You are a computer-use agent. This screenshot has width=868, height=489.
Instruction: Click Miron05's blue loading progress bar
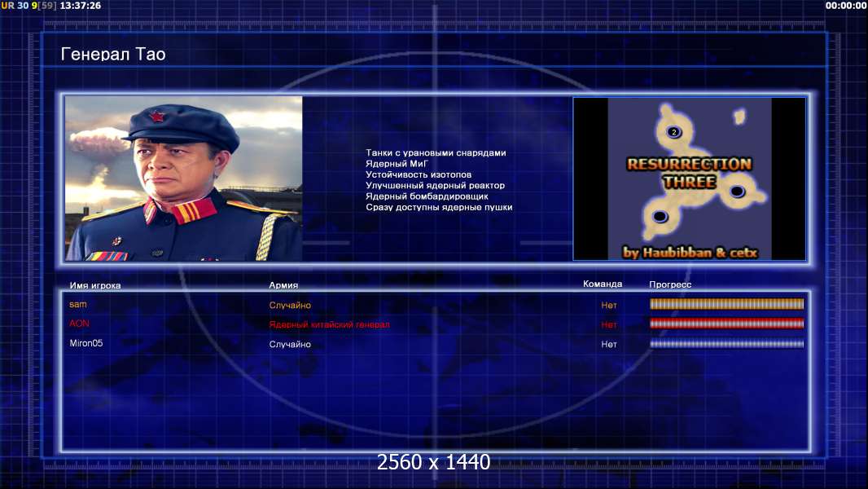726,344
